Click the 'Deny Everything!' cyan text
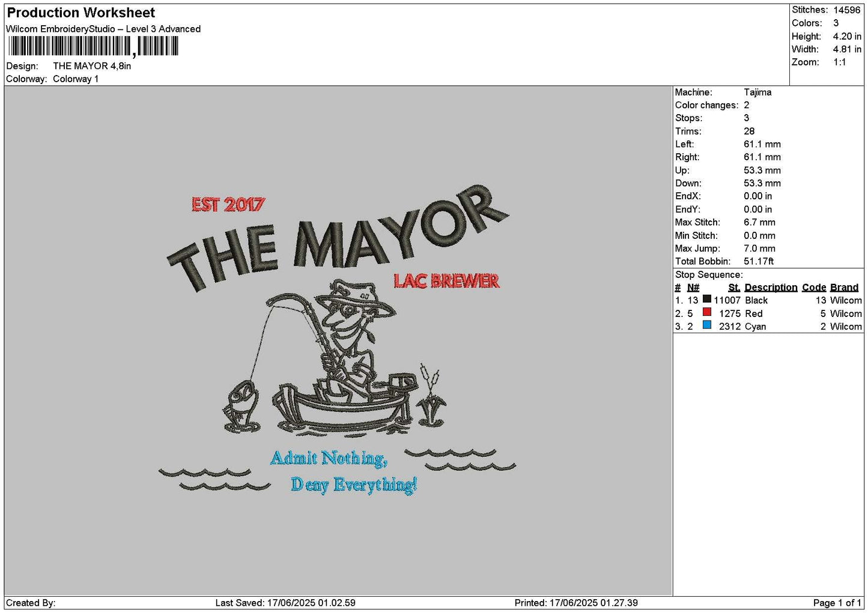868x613 pixels. (354, 485)
